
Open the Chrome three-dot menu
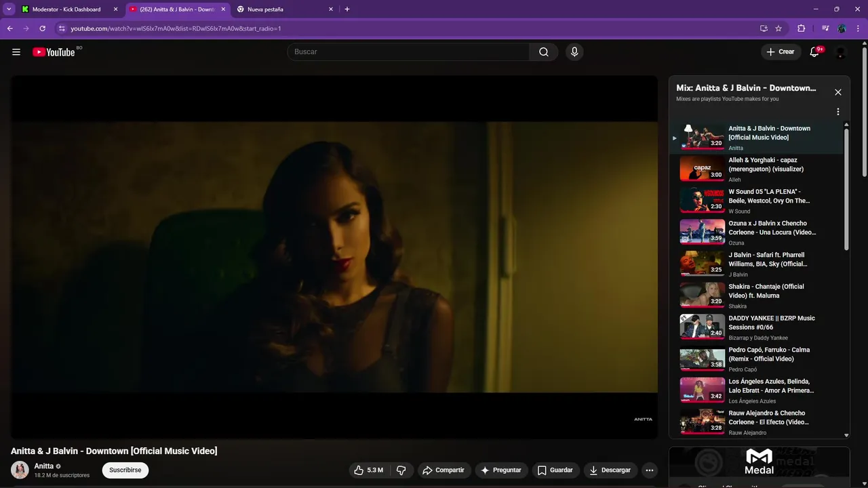click(858, 28)
